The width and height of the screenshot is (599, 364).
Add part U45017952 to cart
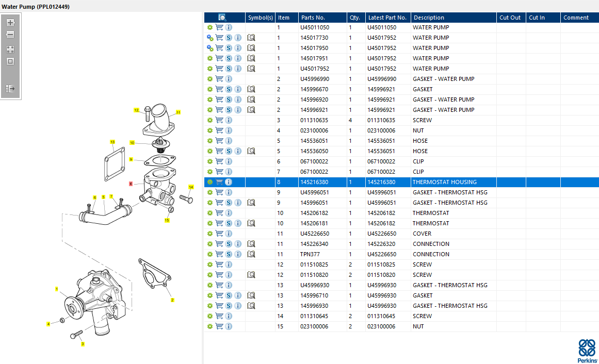(219, 69)
